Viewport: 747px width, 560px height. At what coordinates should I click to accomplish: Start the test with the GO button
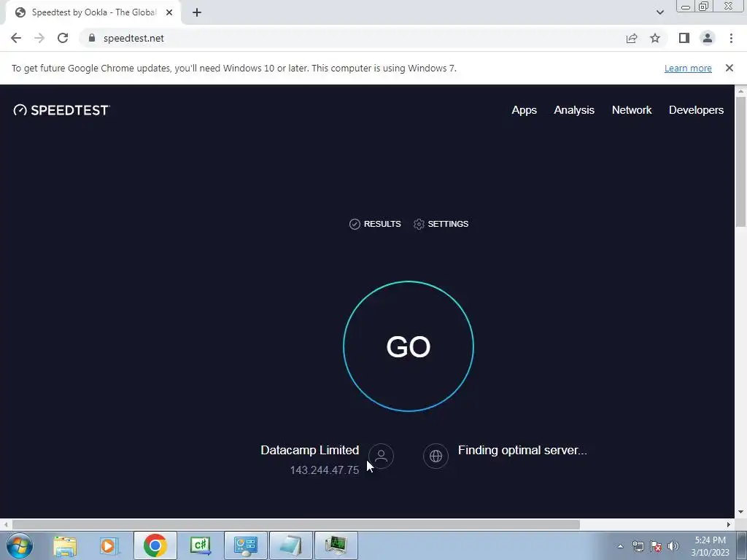pos(409,346)
